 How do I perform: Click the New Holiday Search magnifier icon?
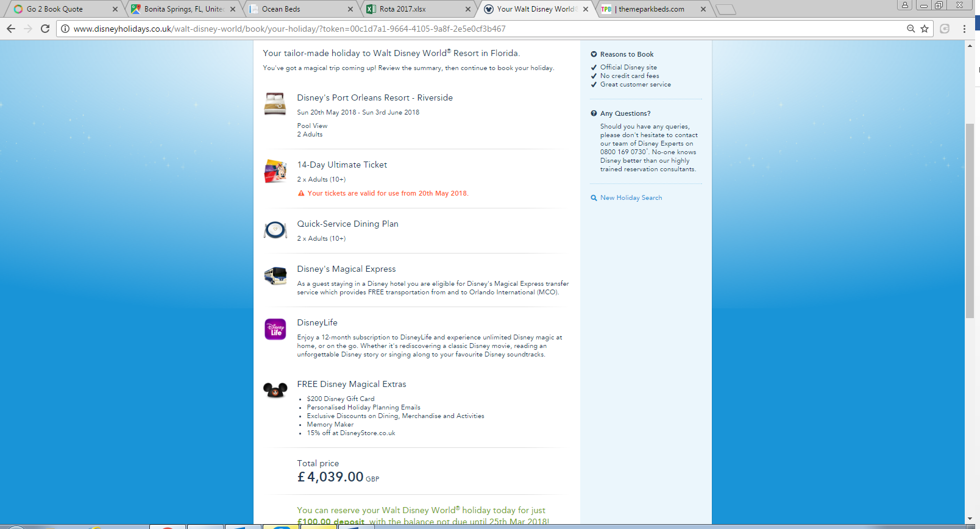[594, 198]
